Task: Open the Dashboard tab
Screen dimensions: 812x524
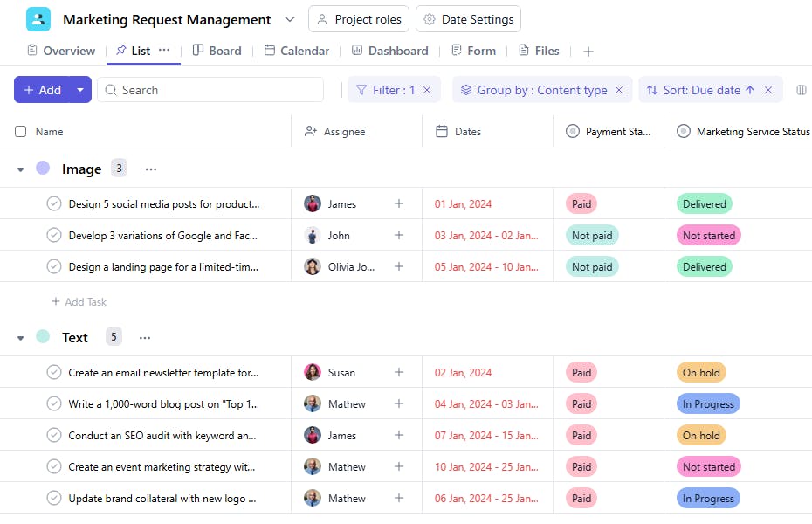Action: click(x=389, y=51)
